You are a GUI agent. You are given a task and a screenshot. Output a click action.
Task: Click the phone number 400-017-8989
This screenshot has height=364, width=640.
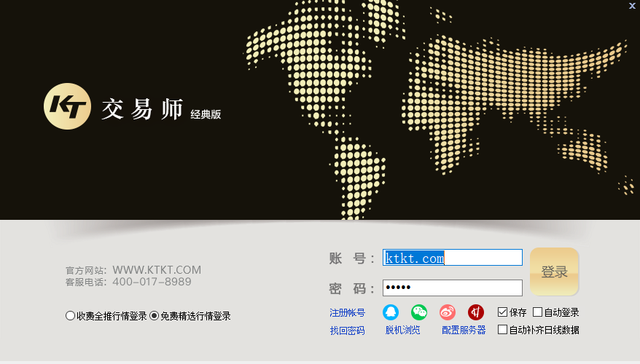[x=152, y=282]
